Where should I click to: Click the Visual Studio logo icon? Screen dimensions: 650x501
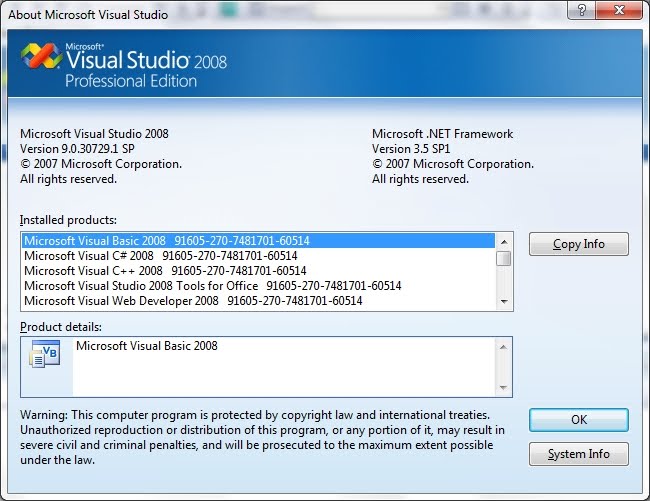tap(41, 56)
